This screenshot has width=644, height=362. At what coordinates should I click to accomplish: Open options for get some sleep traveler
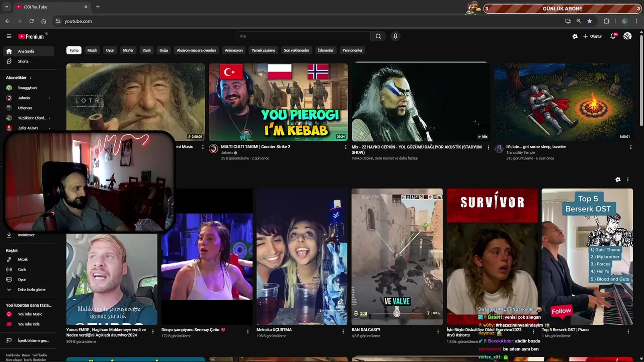(630, 147)
